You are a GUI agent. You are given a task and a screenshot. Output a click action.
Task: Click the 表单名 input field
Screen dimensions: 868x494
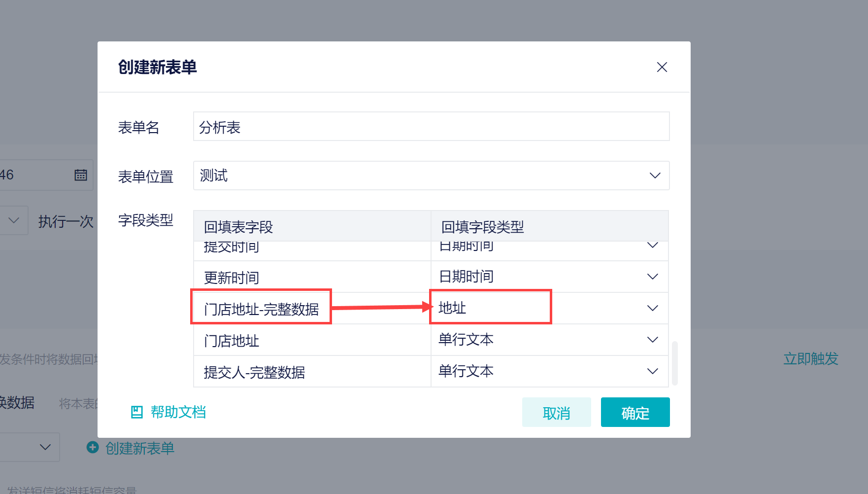pos(431,127)
